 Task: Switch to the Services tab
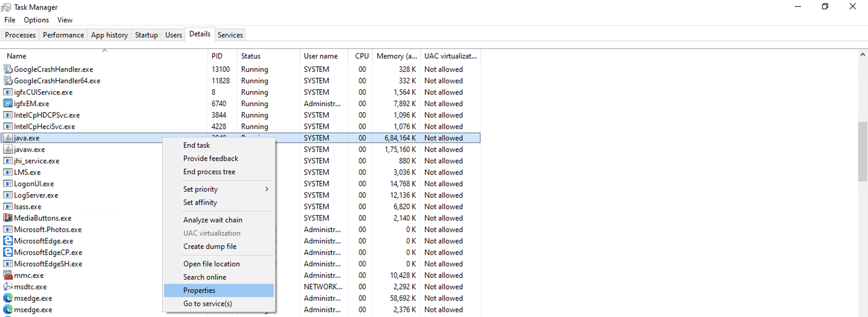[230, 35]
